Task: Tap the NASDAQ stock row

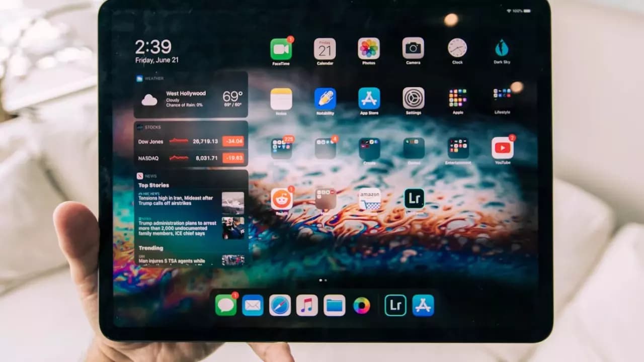Action: pyautogui.click(x=191, y=158)
